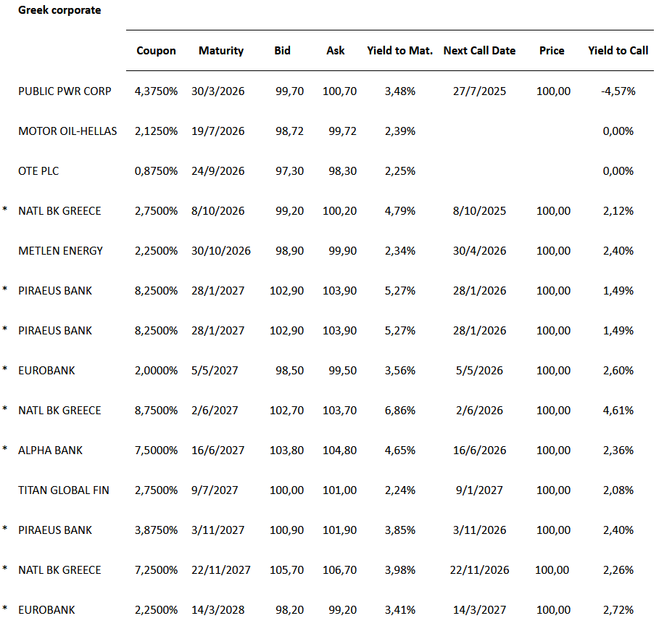Click the Greek corporate table title
This screenshot has width=672, height=621.
click(x=59, y=10)
